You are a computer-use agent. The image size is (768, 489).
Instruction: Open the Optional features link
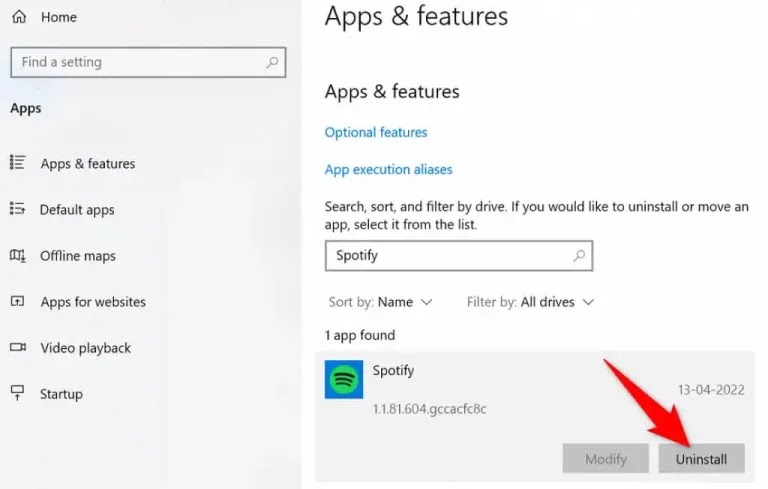click(x=376, y=132)
